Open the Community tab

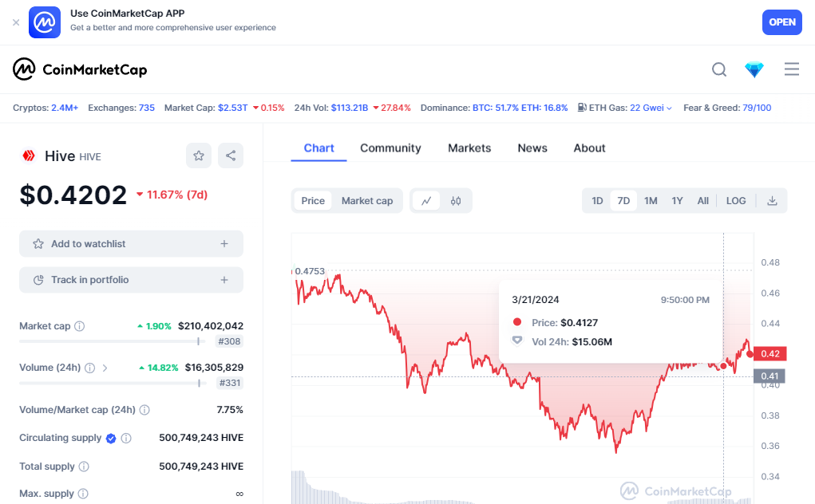[390, 148]
